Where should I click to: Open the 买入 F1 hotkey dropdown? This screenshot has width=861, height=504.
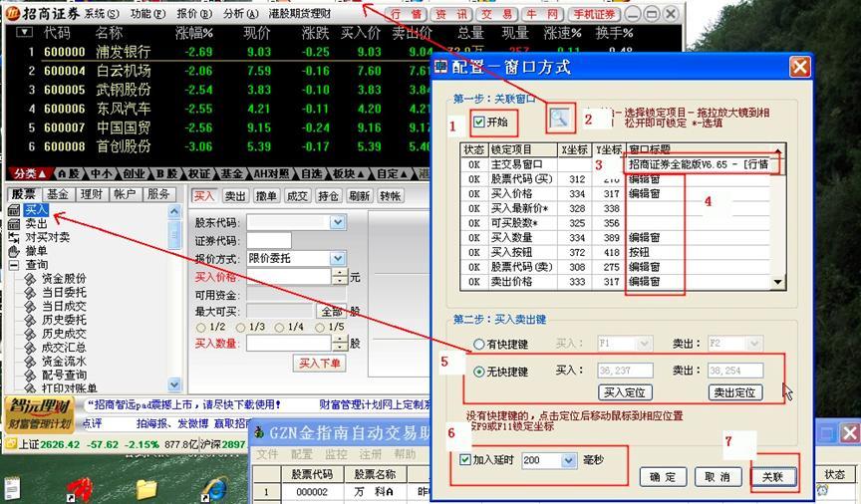click(645, 344)
